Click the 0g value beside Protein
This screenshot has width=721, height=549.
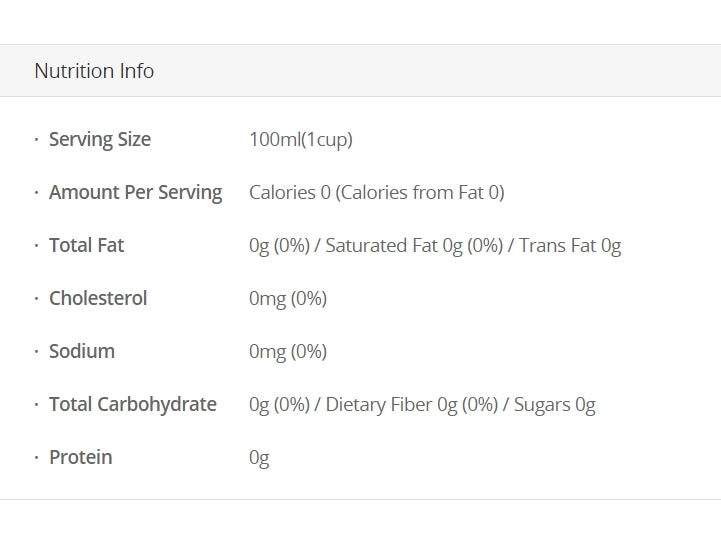coord(259,458)
